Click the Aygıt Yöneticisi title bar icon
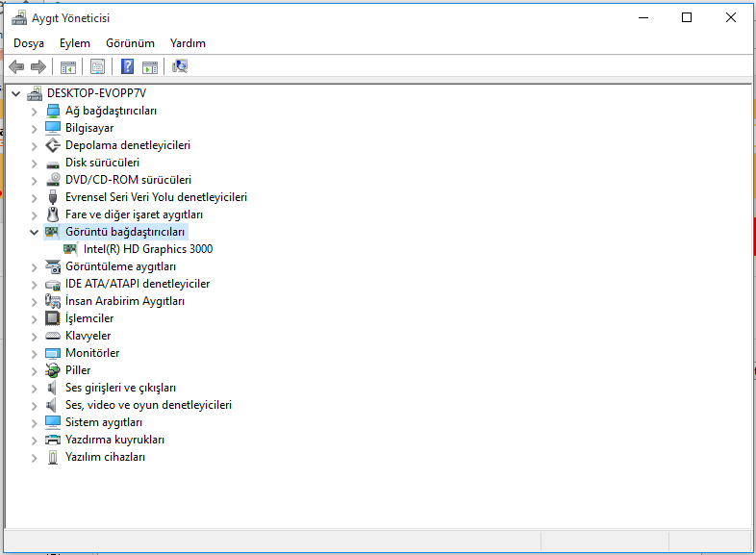 [x=16, y=17]
